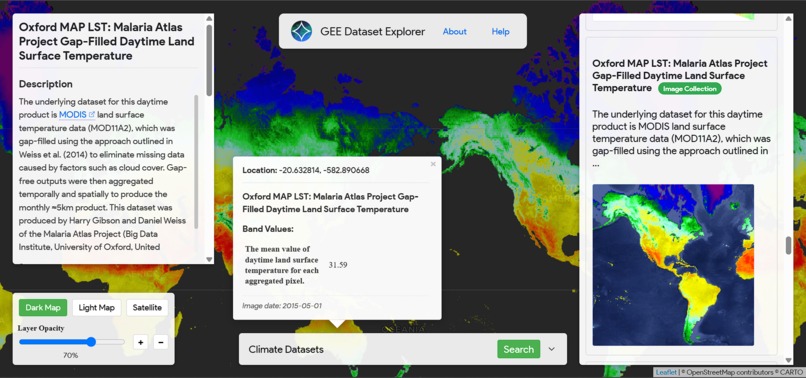Open the Oxford MAP LST preview thumbnail
806x378 pixels.
[673, 265]
